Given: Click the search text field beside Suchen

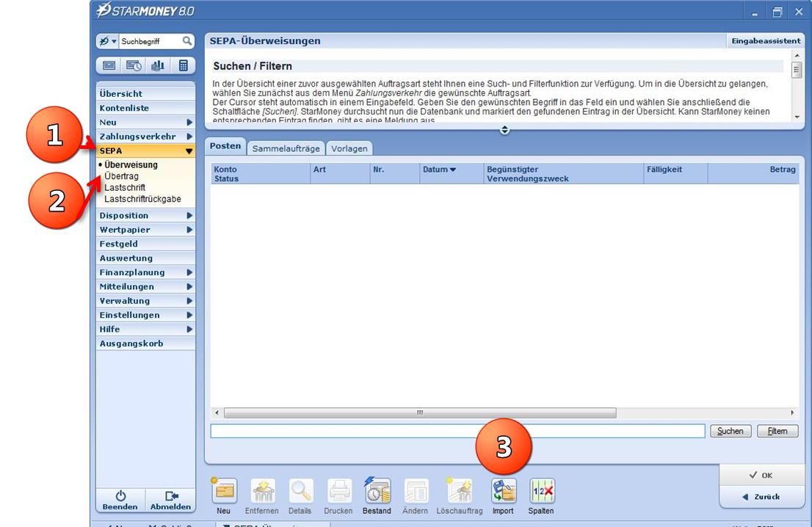Looking at the screenshot, I should pyautogui.click(x=457, y=431).
